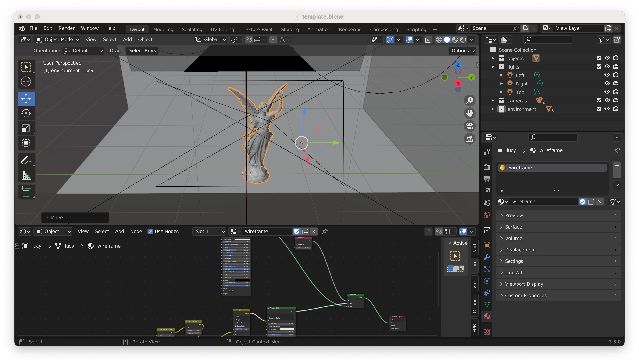Expand the cameras collection in outliner
The image size is (639, 364).
[493, 101]
